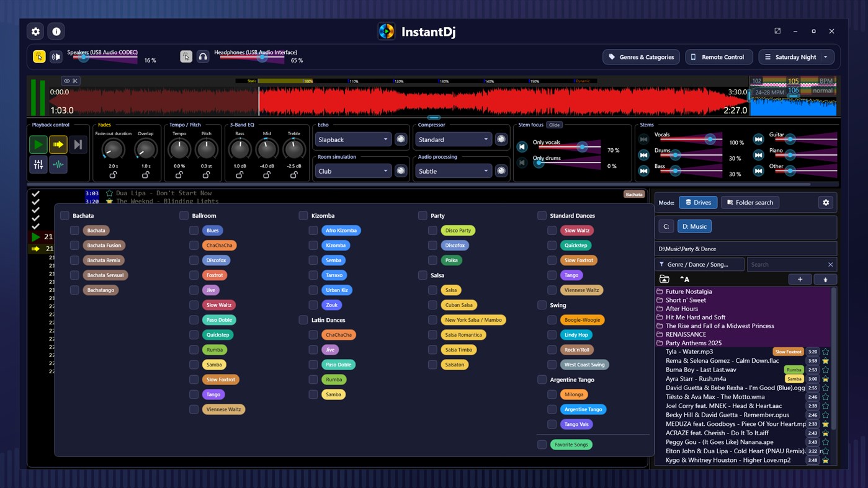Click the green Play button in Playback control
Screen dimensions: 868x488
(x=38, y=144)
